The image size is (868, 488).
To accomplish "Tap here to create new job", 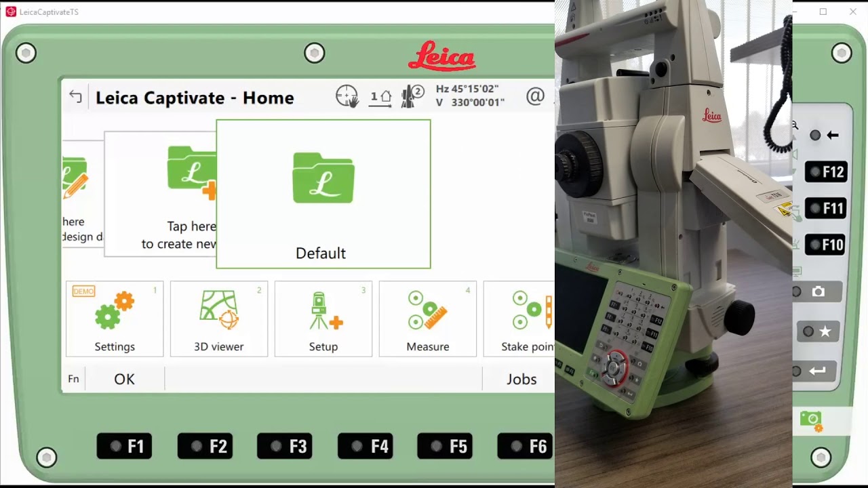I will (x=161, y=194).
